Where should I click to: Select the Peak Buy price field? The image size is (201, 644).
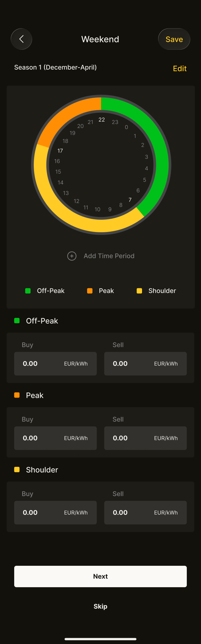pyautogui.click(x=55, y=438)
